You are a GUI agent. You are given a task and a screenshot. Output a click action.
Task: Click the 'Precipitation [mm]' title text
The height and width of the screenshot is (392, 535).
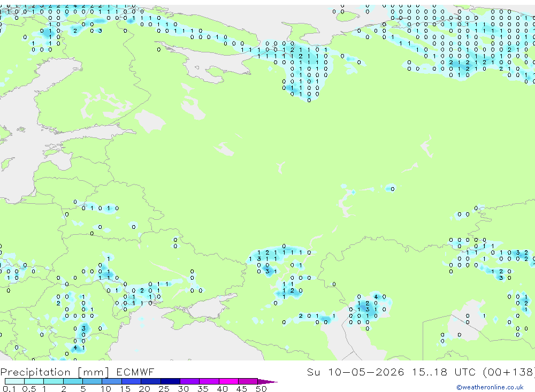click(55, 372)
